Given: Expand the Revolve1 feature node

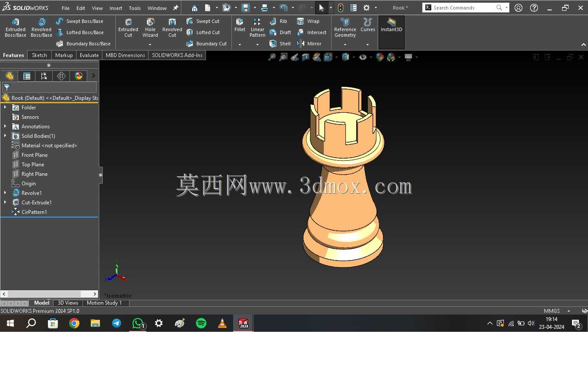Looking at the screenshot, I should click(x=5, y=193).
